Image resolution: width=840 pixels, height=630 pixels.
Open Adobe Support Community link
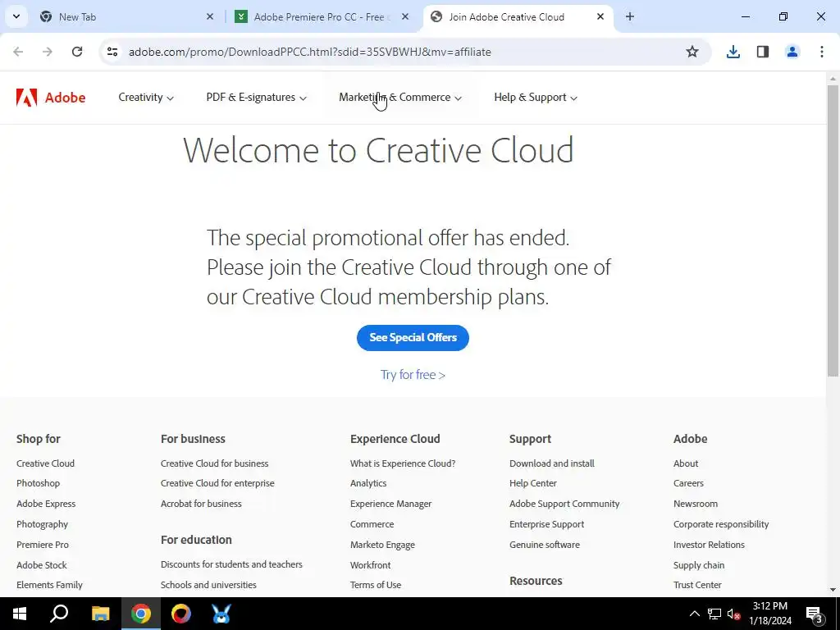pos(564,504)
